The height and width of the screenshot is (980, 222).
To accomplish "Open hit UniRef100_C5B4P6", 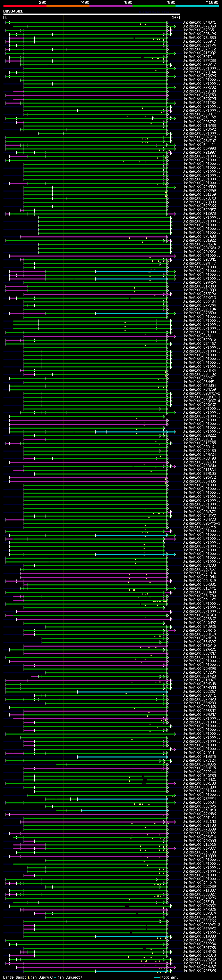I will pyautogui.click(x=199, y=34).
